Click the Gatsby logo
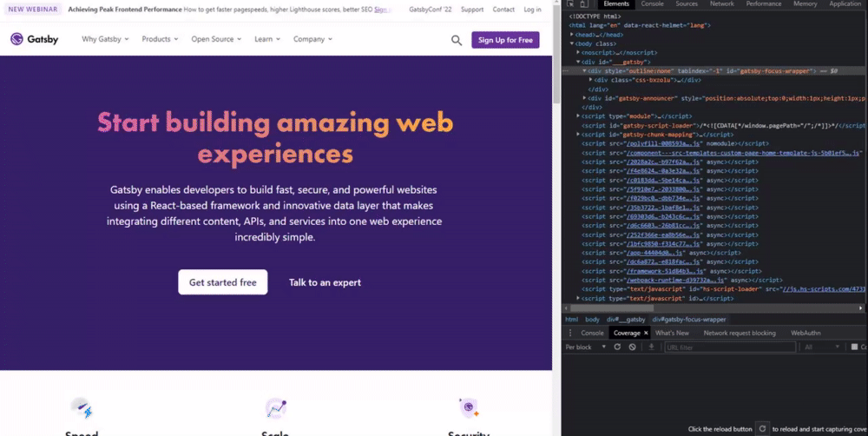Screen dimensions: 868x436 (x=35, y=39)
